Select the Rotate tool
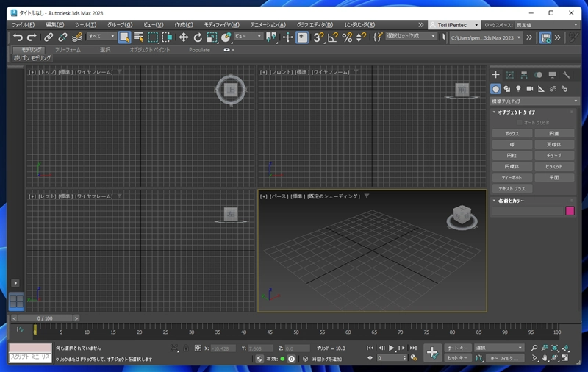Viewport: 588px width, 372px height. (x=198, y=37)
